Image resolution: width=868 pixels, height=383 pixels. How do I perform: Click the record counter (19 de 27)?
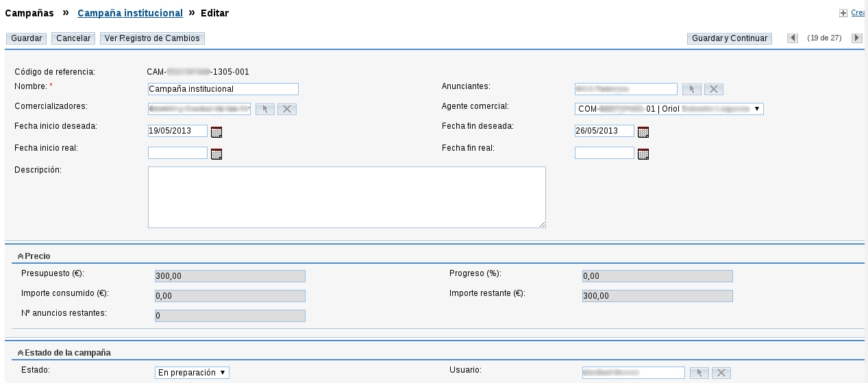click(824, 38)
